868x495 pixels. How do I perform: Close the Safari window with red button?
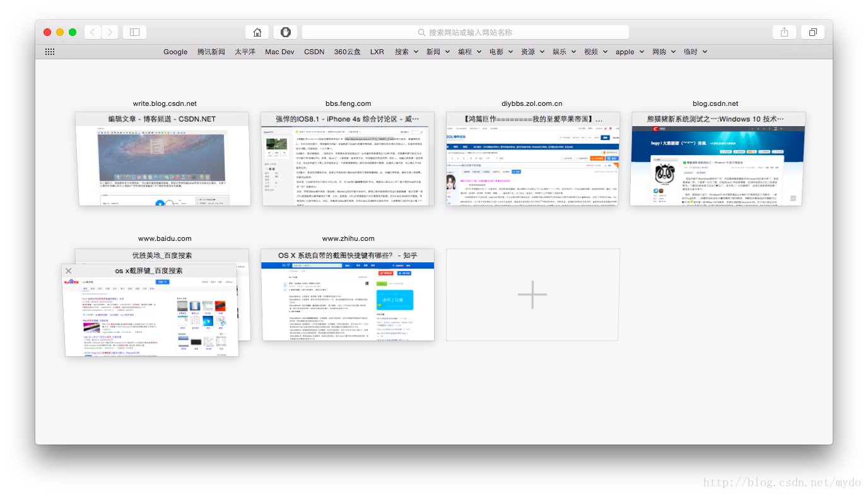47,32
